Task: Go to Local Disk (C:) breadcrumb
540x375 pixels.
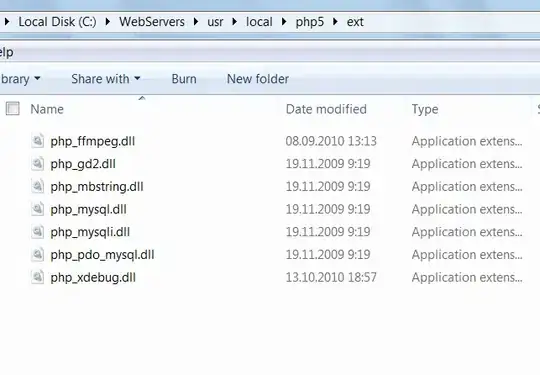Action: point(58,22)
